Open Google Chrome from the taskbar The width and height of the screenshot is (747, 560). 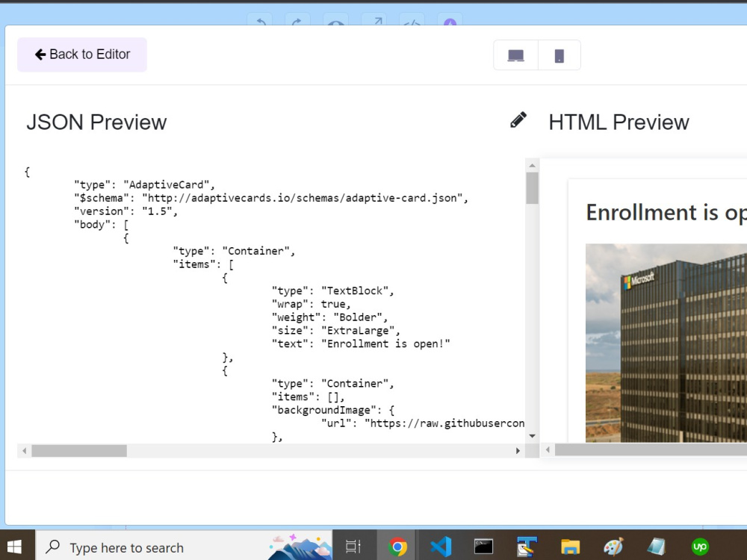[x=397, y=547]
